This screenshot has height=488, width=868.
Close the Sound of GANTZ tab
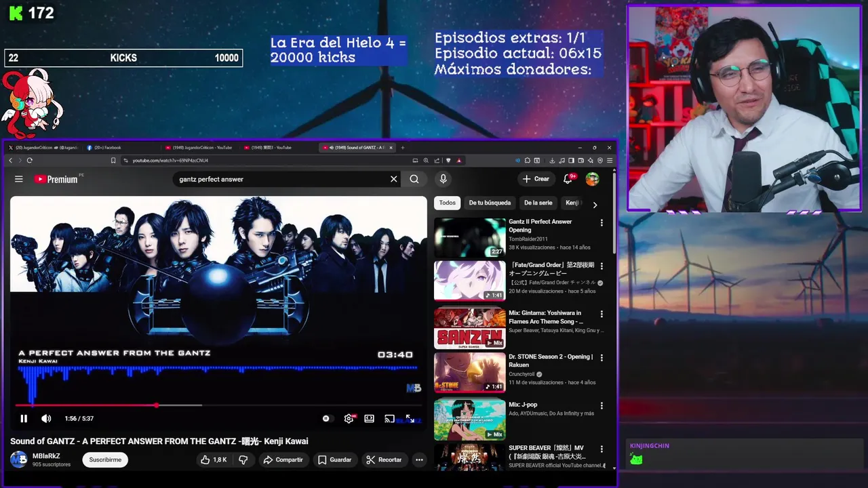(x=391, y=147)
